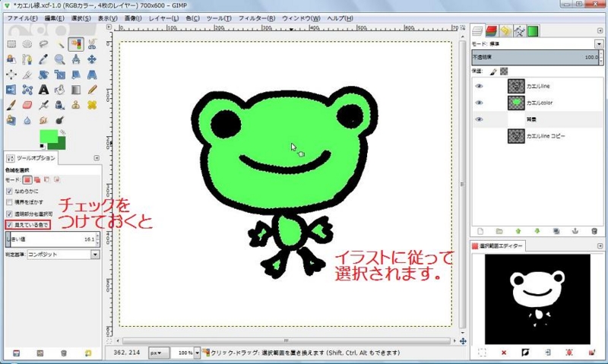The width and height of the screenshot is (608, 364).
Task: Select the Crop tool
Action: click(27, 74)
